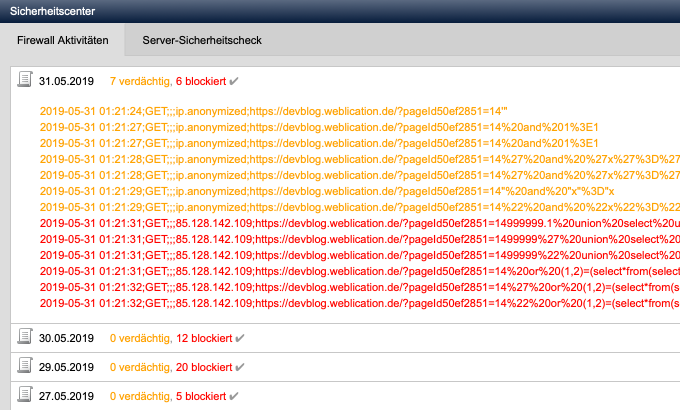Click '0 verdächtig' in the 27.05.2019 row

141,396
